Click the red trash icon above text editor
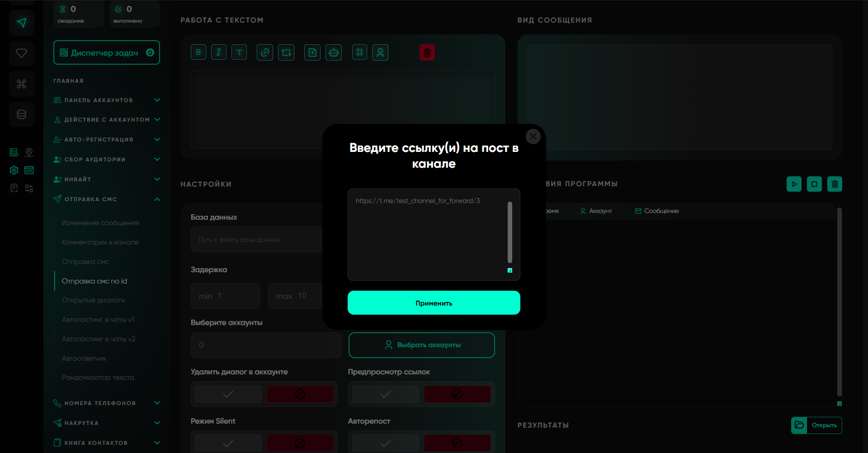This screenshot has height=453, width=868. click(427, 52)
